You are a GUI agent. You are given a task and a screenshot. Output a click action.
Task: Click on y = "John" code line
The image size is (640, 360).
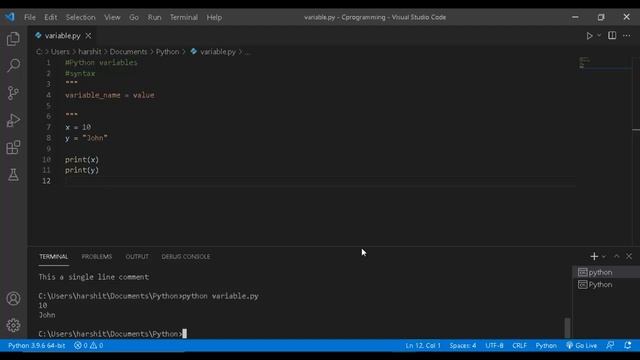tap(86, 138)
